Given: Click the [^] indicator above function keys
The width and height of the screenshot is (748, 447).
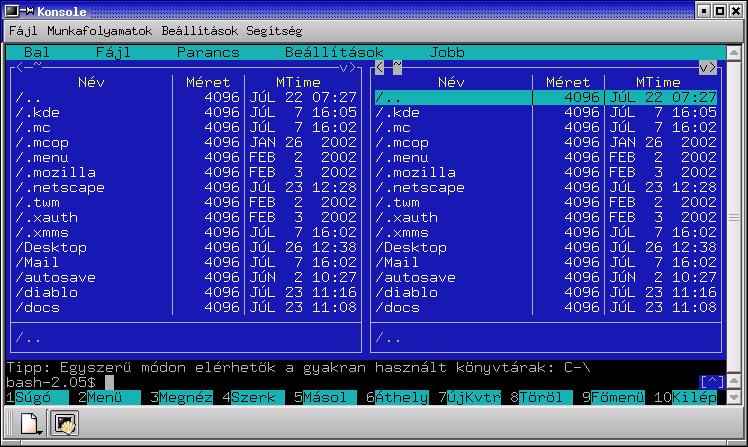Looking at the screenshot, I should click(x=711, y=382).
